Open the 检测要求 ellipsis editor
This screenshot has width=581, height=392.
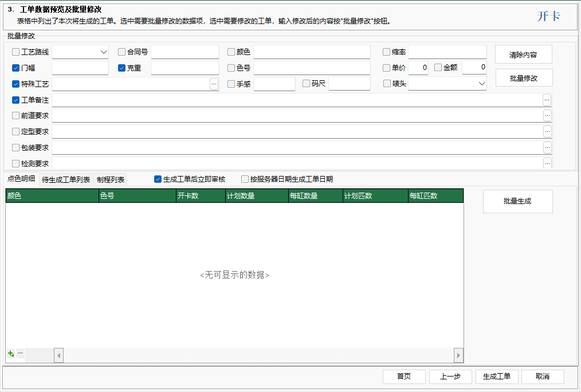pyautogui.click(x=547, y=163)
